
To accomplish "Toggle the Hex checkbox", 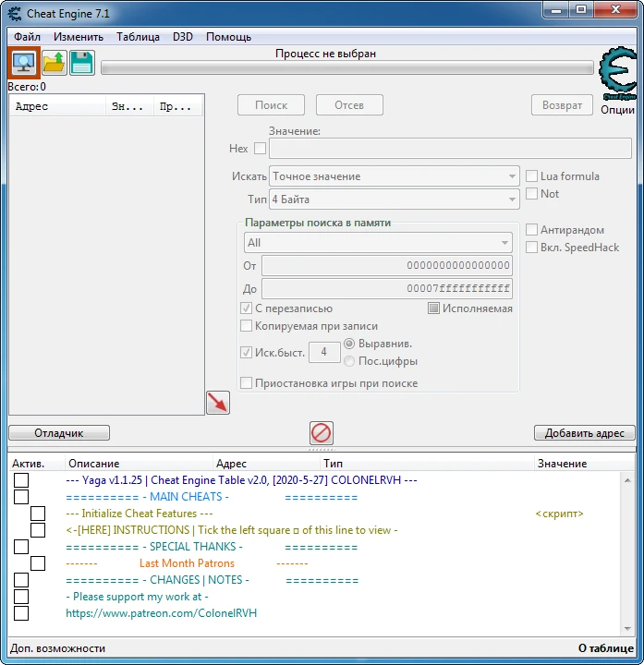I will pyautogui.click(x=260, y=149).
